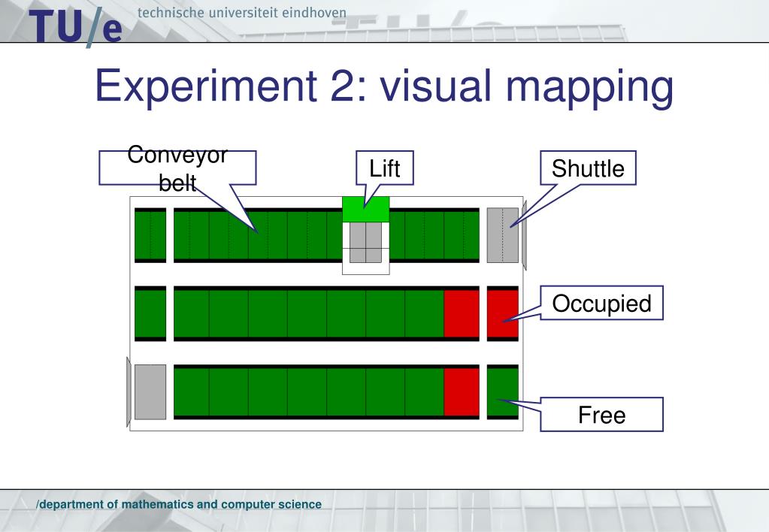Viewport: 769px width, 532px height.
Task: Click the department of mathematics and computer science footer
Action: click(179, 504)
